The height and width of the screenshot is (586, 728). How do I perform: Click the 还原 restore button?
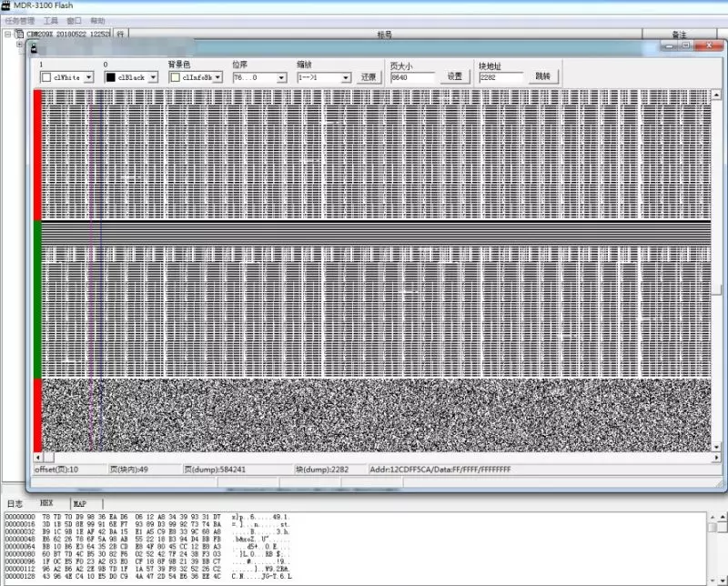(x=369, y=77)
